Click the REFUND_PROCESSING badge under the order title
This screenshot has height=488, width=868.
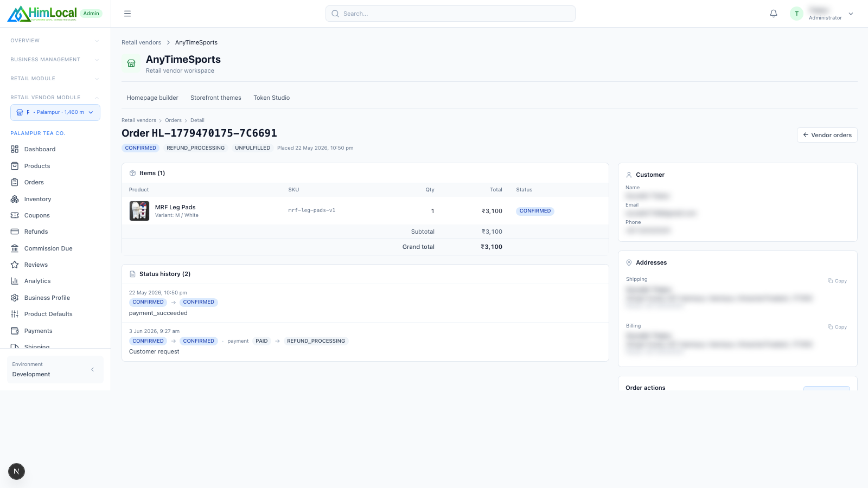tap(195, 148)
